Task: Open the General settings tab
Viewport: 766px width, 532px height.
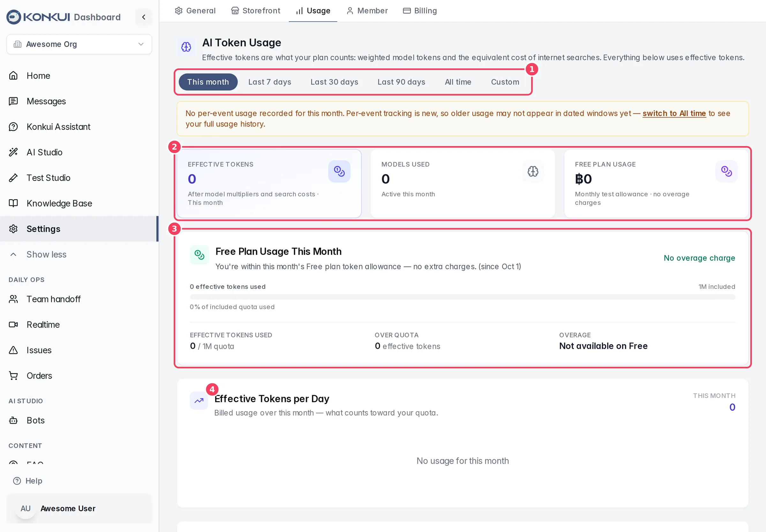Action: 195,11
